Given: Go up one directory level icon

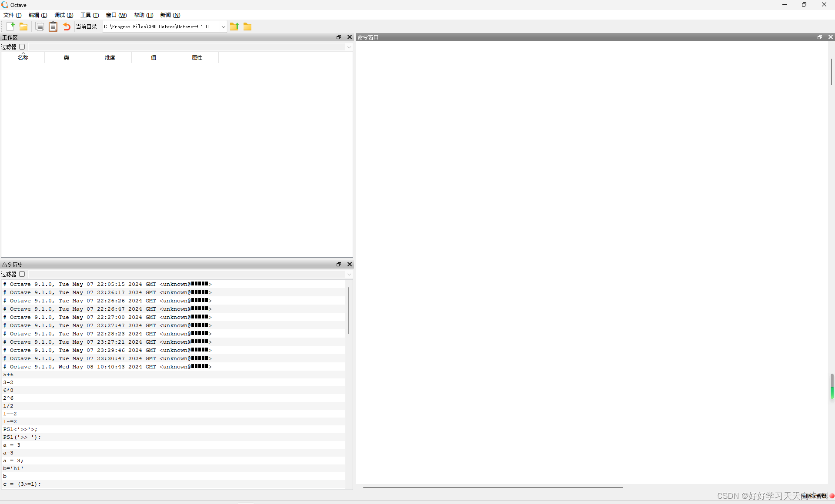Looking at the screenshot, I should point(234,27).
